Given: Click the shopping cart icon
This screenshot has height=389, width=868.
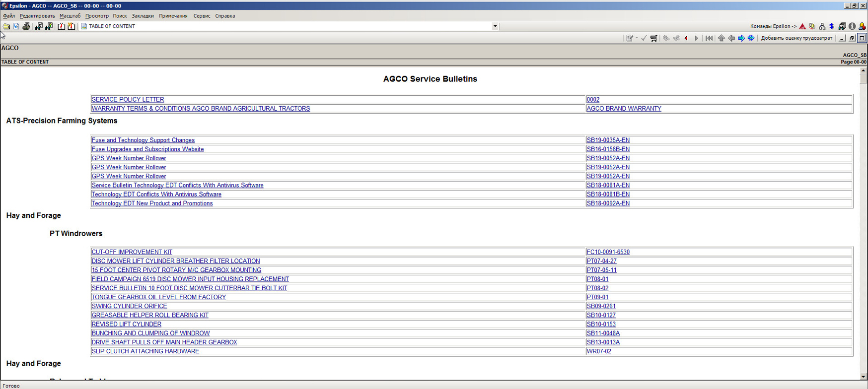Looking at the screenshot, I should (653, 38).
